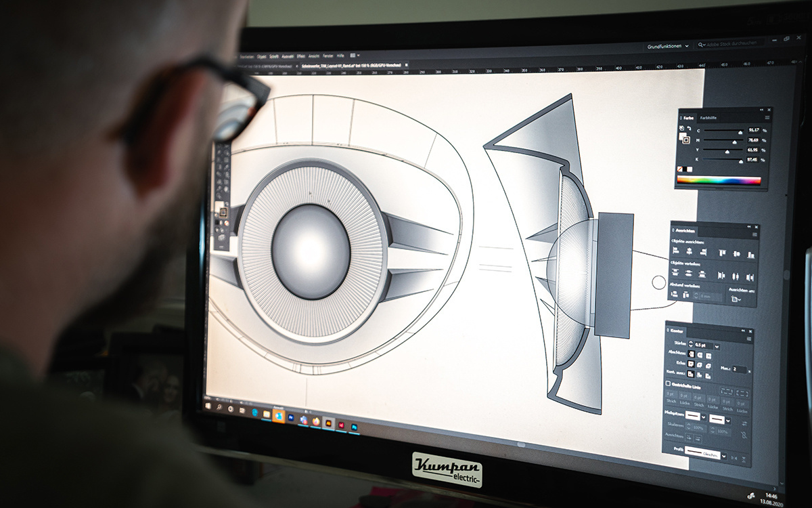Click align stroke to center icon

click(x=690, y=373)
